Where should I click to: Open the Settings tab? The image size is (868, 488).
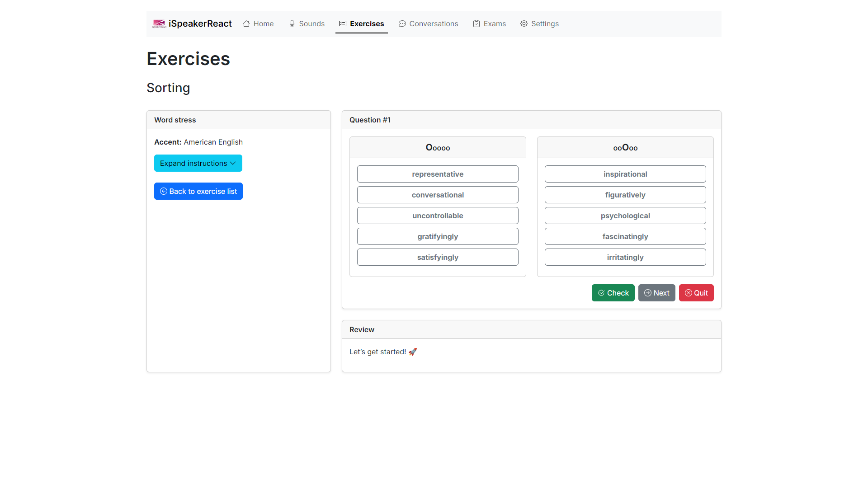pyautogui.click(x=539, y=23)
